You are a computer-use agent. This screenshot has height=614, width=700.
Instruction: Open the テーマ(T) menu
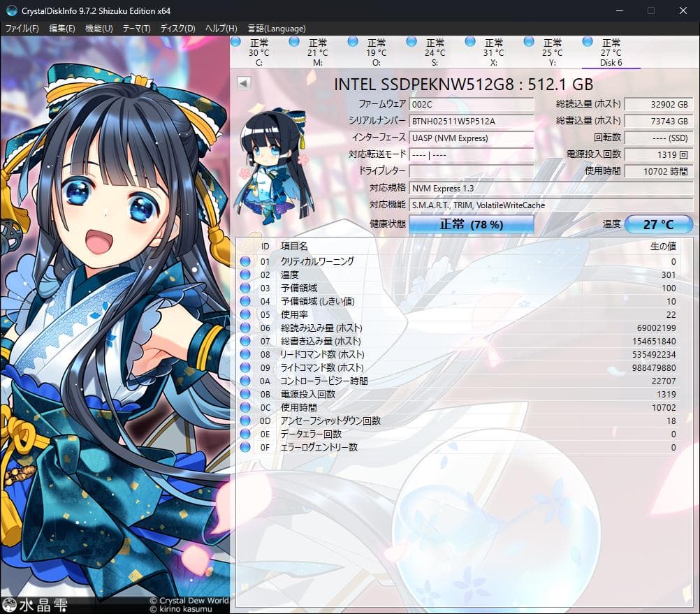click(137, 29)
